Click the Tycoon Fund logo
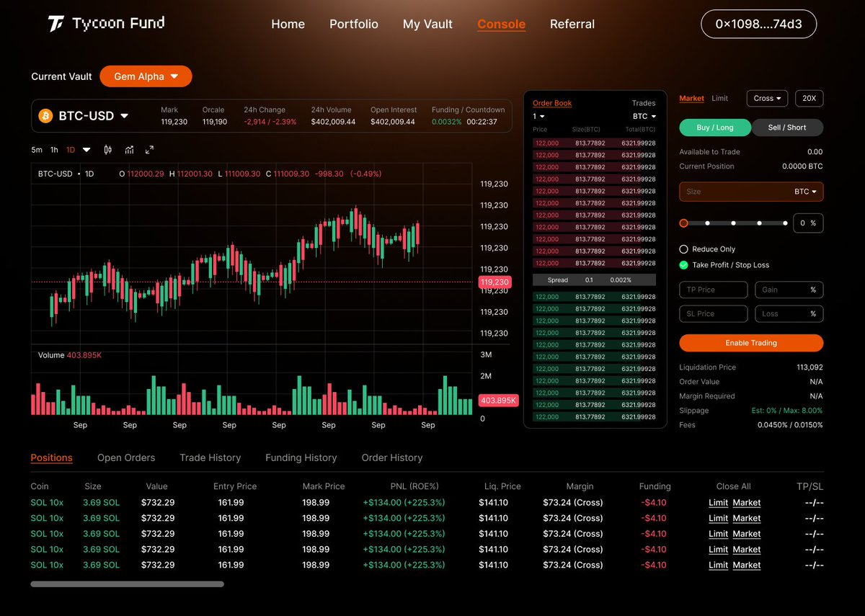This screenshot has height=616, width=865. click(x=106, y=24)
